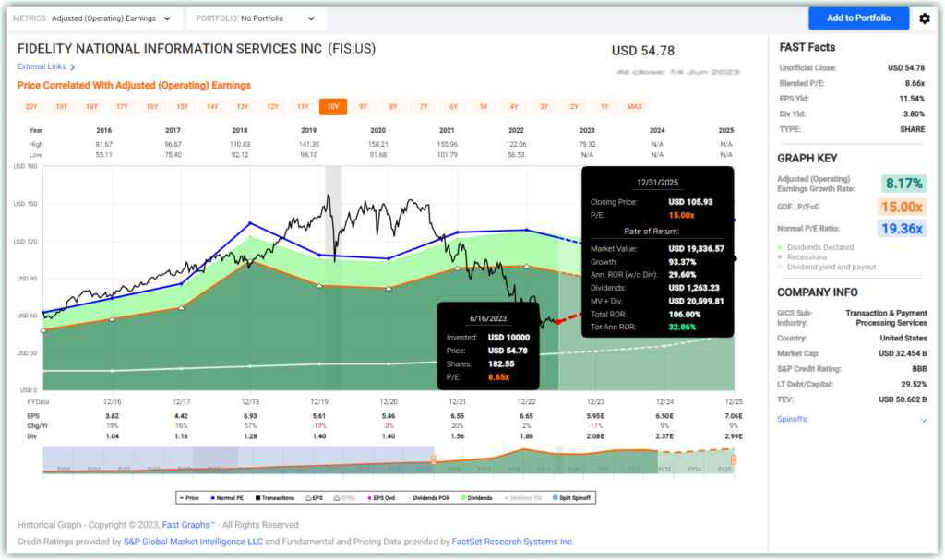This screenshot has width=945, height=560.
Task: Open Fast Graphs link in footer
Action: point(188,525)
